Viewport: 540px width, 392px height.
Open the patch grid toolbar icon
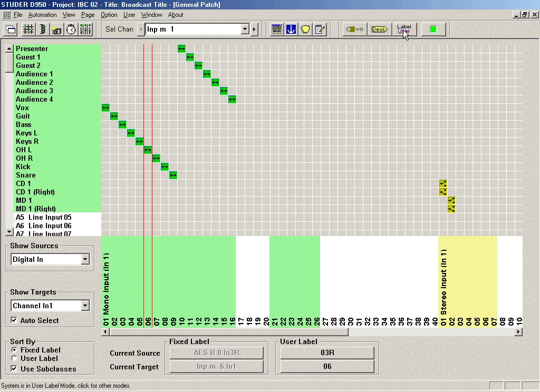click(28, 30)
